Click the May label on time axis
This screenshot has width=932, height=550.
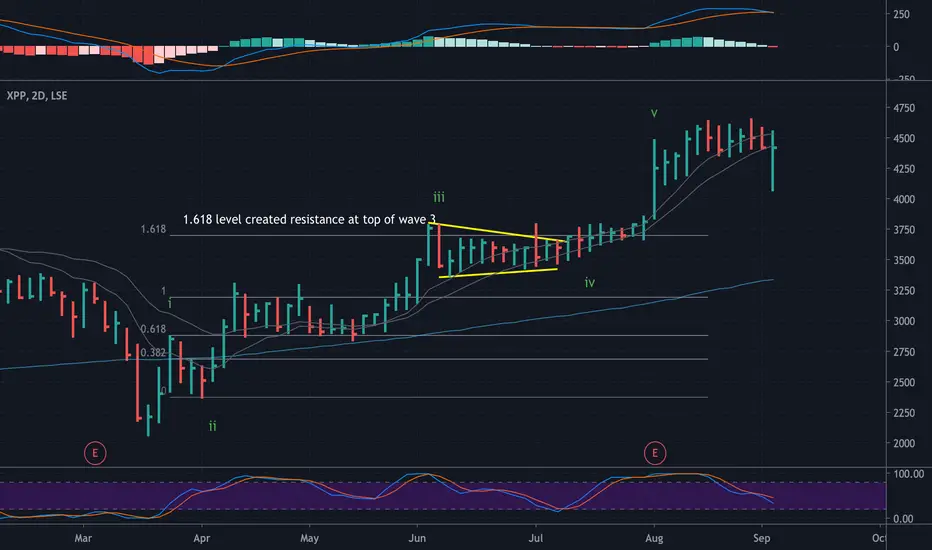[x=309, y=538]
